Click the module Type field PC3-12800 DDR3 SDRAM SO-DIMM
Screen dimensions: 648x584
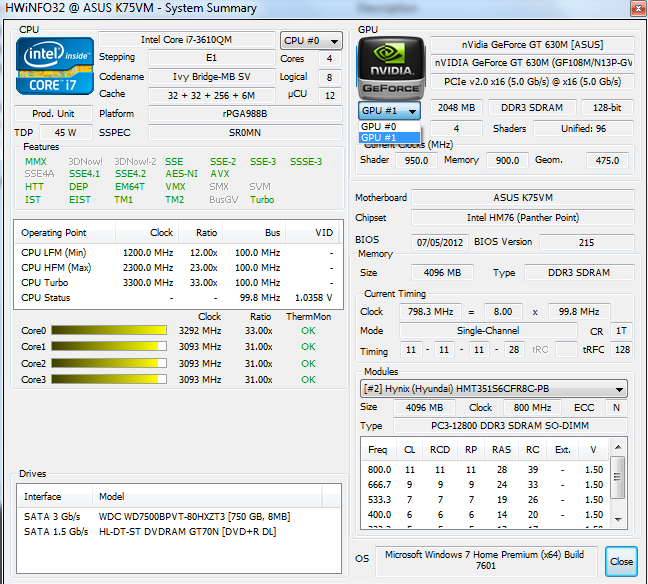(510, 426)
